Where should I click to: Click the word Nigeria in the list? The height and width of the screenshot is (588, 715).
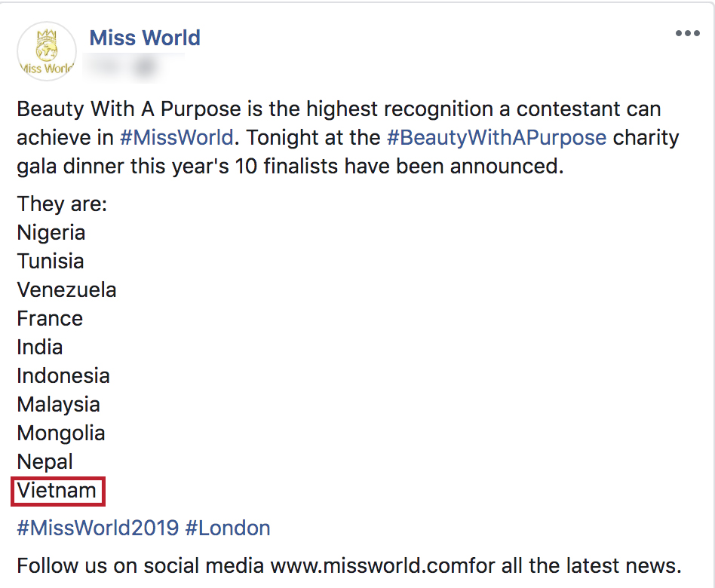click(x=51, y=232)
